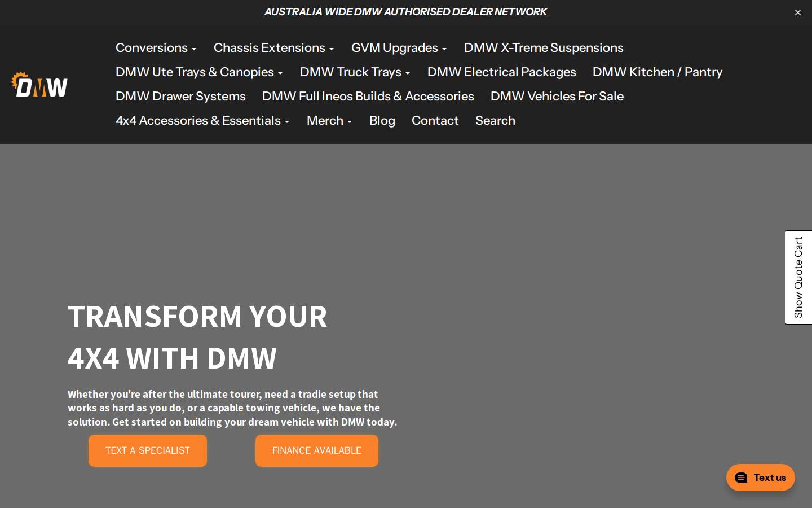The image size is (812, 508).
Task: Open the Show Quote Cart side tab
Action: tap(798, 277)
